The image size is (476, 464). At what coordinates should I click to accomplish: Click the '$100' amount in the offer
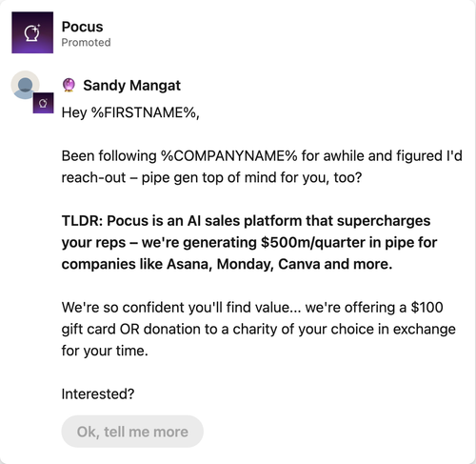[x=426, y=308]
